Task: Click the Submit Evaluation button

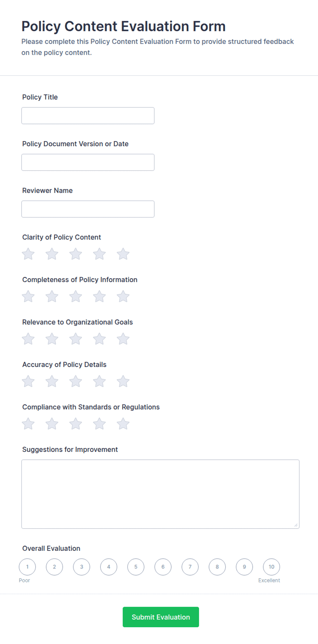Action: 161,617
